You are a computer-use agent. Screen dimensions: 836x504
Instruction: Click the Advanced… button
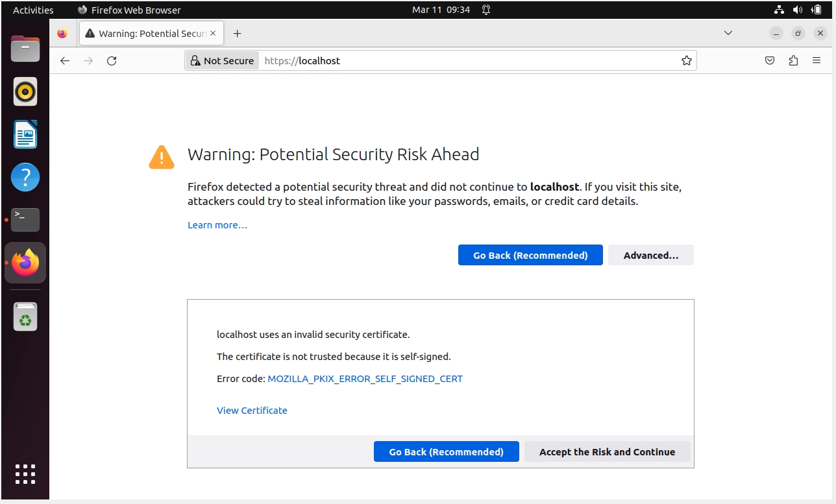coord(650,256)
